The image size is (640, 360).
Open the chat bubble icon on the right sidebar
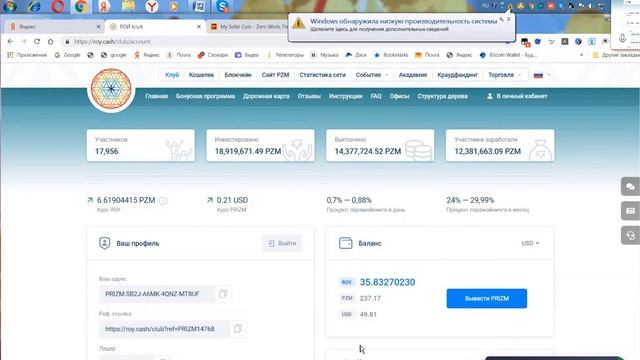[x=630, y=187]
